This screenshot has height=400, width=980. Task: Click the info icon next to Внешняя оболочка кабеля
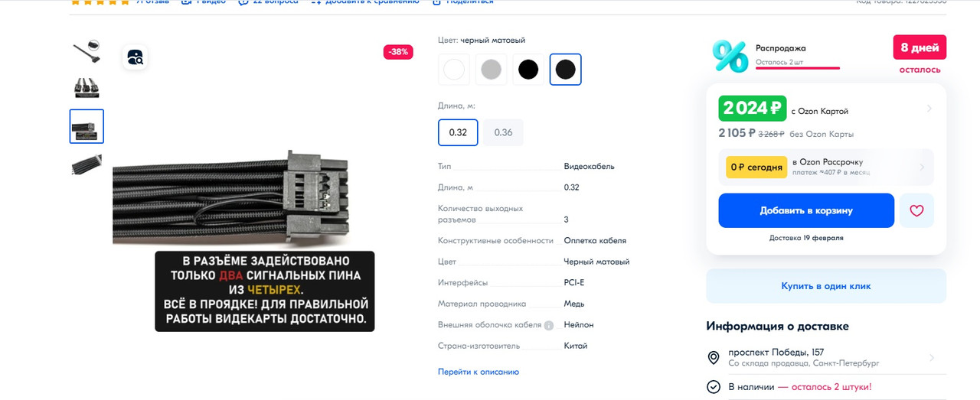(x=548, y=325)
